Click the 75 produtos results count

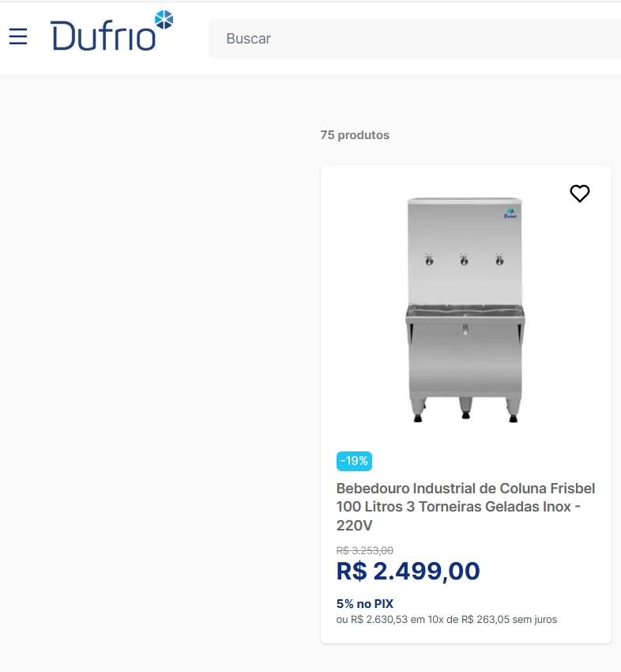pos(355,135)
